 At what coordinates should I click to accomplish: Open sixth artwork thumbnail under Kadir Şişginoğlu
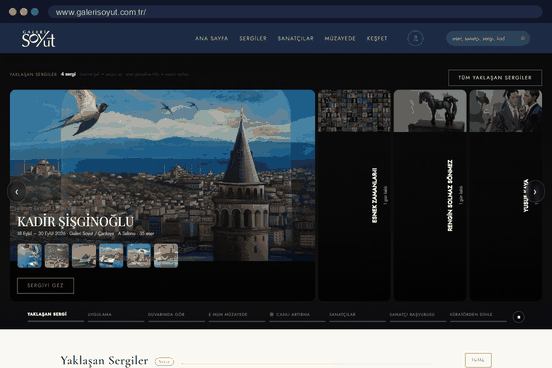pos(166,256)
